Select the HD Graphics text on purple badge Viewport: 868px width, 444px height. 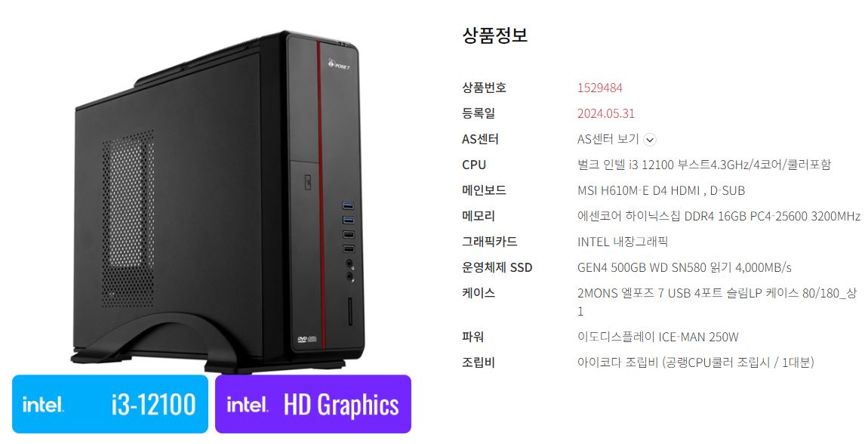341,406
